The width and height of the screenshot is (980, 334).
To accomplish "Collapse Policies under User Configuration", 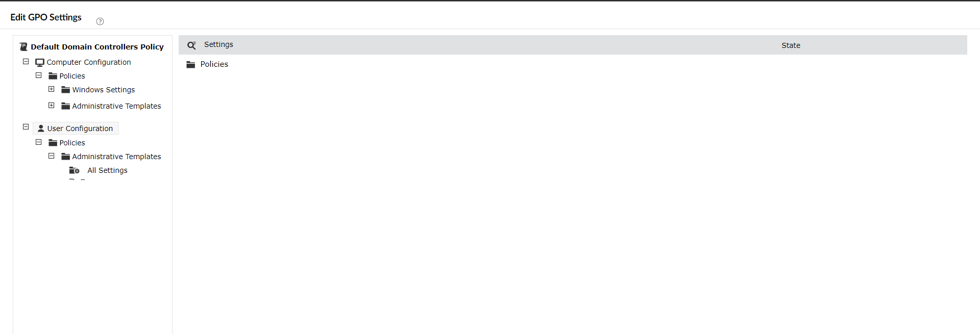I will 38,142.
